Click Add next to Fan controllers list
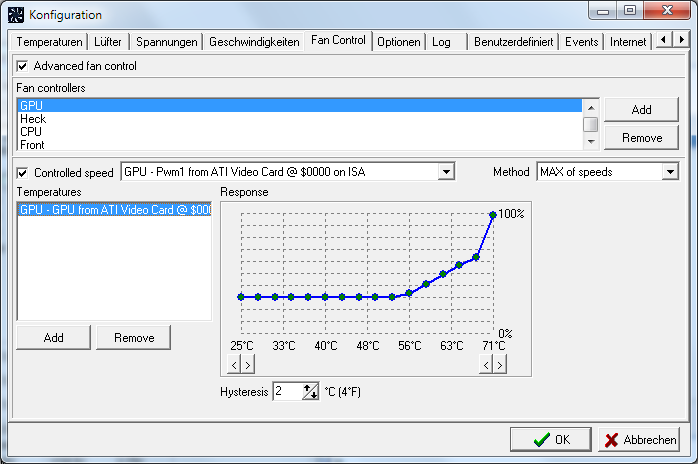Image resolution: width=698 pixels, height=464 pixels. point(641,110)
